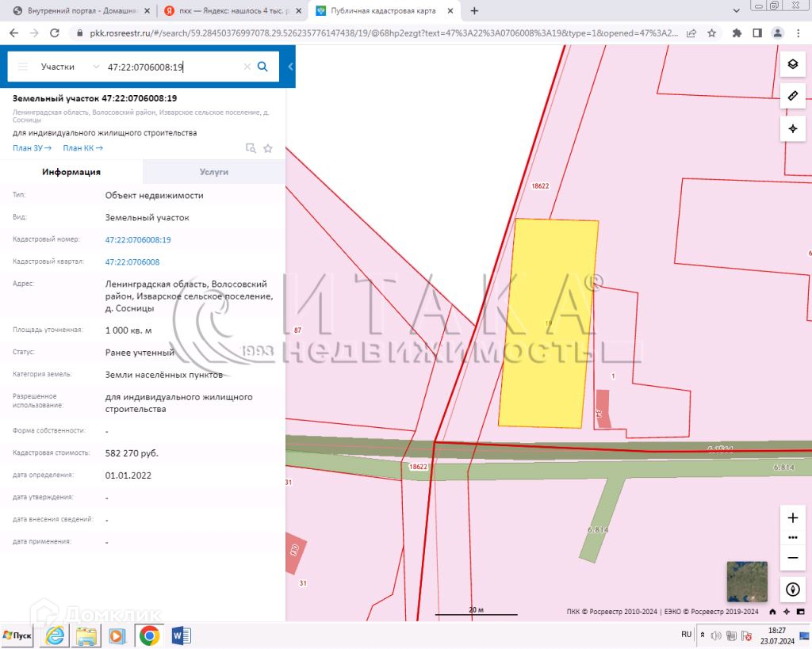Add the parcel to favorites with the star

pyautogui.click(x=268, y=148)
